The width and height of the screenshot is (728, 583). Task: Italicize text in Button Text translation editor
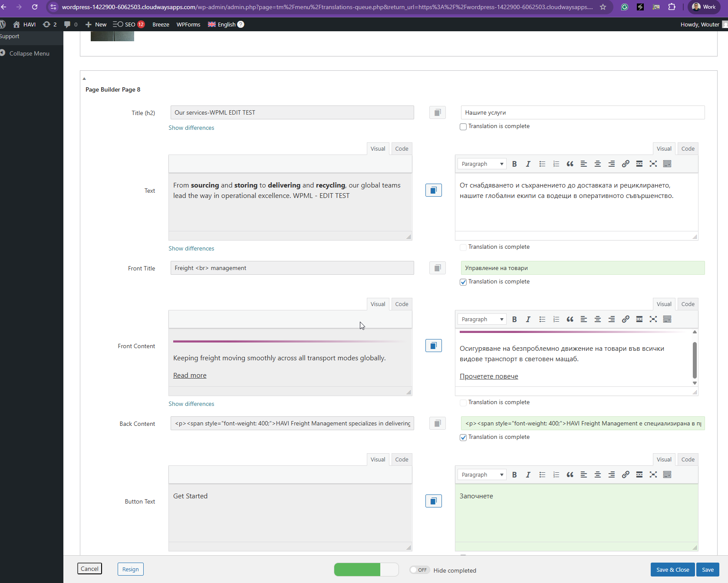(528, 474)
